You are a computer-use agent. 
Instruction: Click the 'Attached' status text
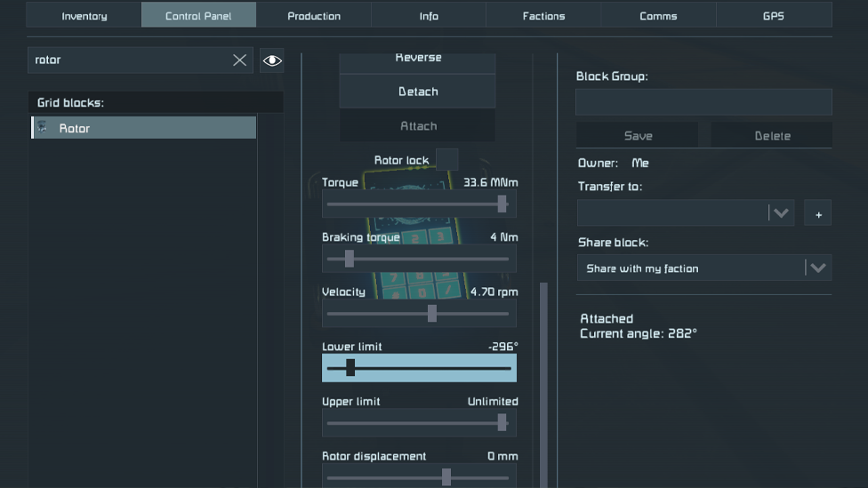[x=607, y=319]
